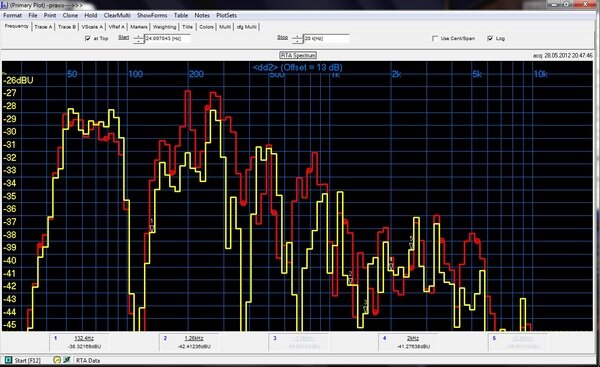
Task: Click the green Start icon in status bar
Action: click(x=8, y=360)
